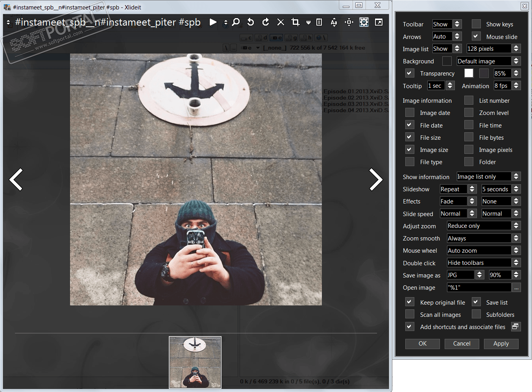
Task: Start the slideshow with the play icon
Action: (213, 22)
